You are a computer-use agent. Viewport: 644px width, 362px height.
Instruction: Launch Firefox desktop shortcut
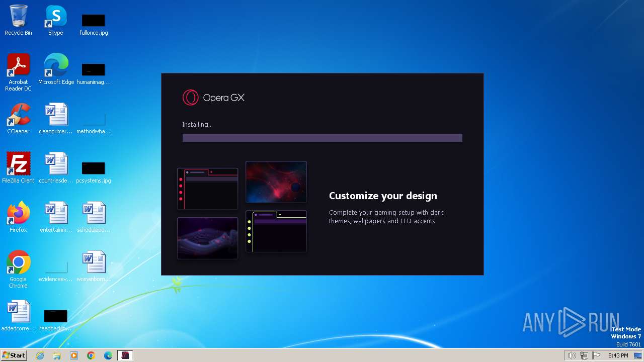pyautogui.click(x=18, y=217)
